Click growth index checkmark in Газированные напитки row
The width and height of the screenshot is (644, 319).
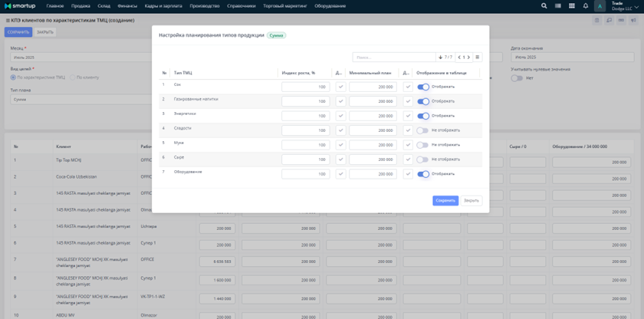(x=340, y=101)
